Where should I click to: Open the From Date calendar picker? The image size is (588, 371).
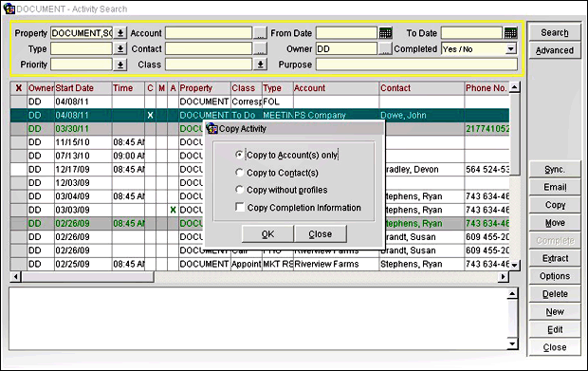(385, 33)
